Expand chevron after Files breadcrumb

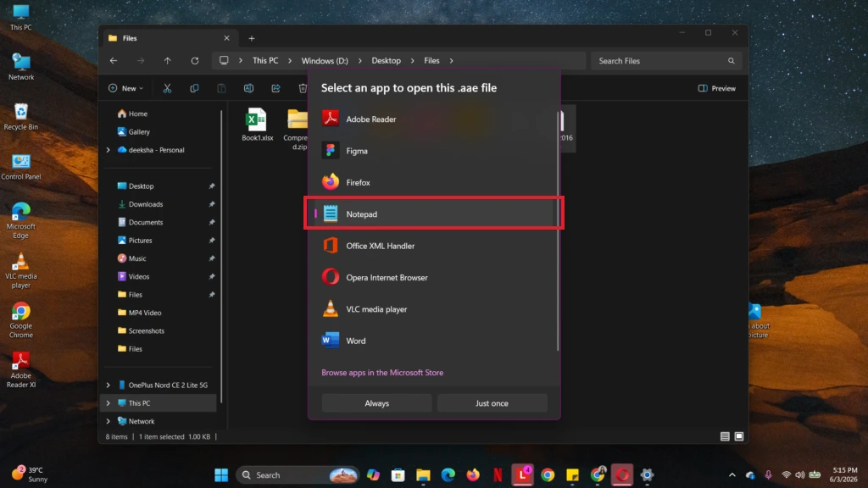click(x=451, y=61)
